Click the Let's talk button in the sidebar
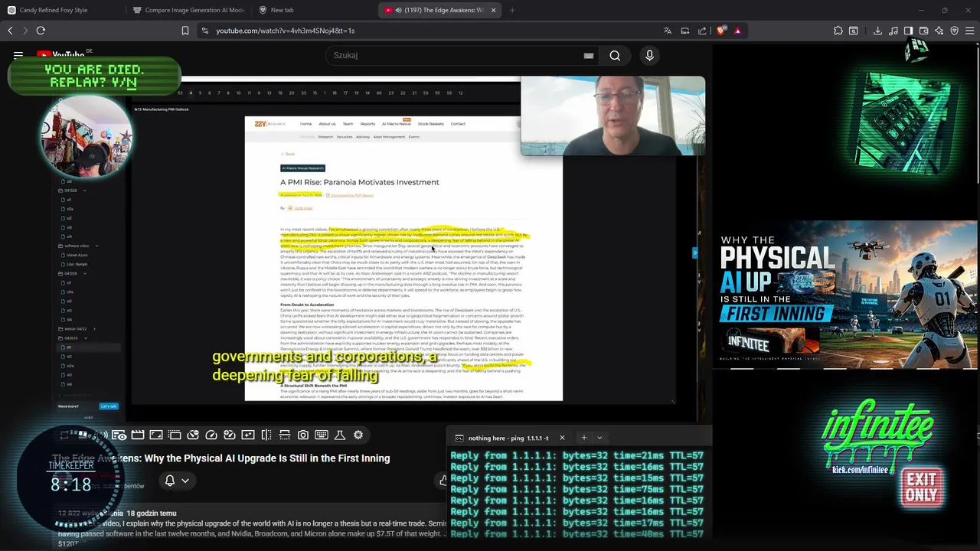The height and width of the screenshot is (551, 980). (109, 406)
